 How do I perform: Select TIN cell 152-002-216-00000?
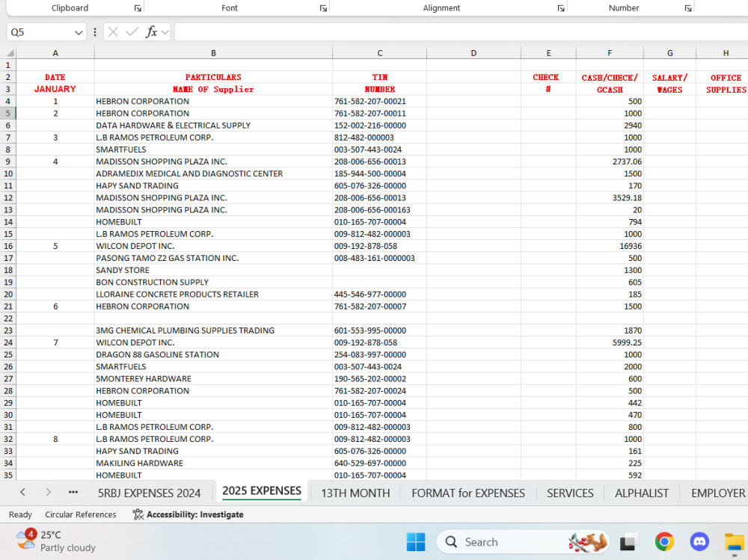pos(380,126)
